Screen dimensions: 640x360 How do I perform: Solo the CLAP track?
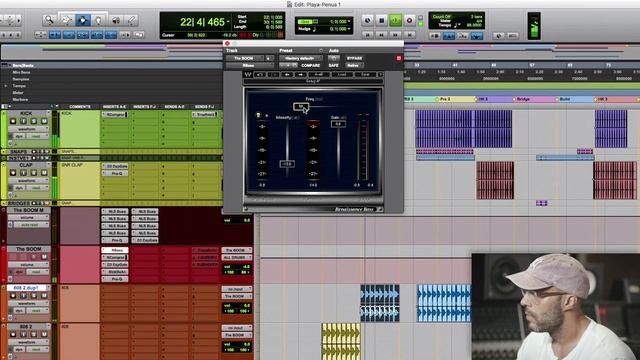(34, 173)
